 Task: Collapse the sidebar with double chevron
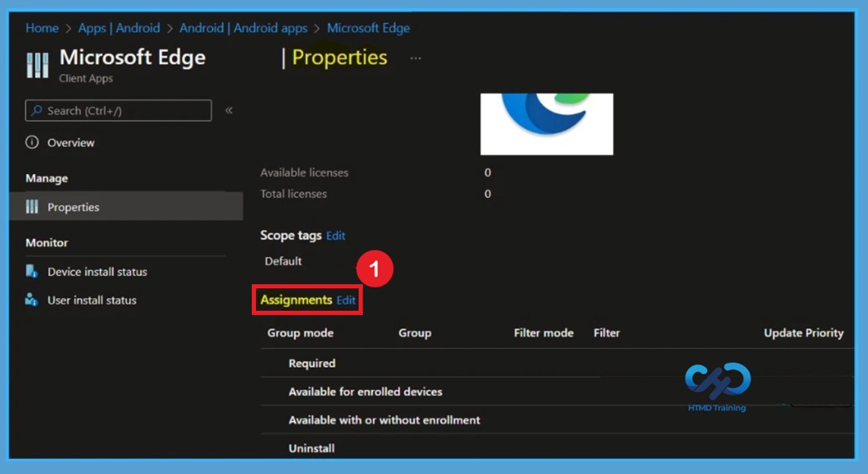coord(229,111)
